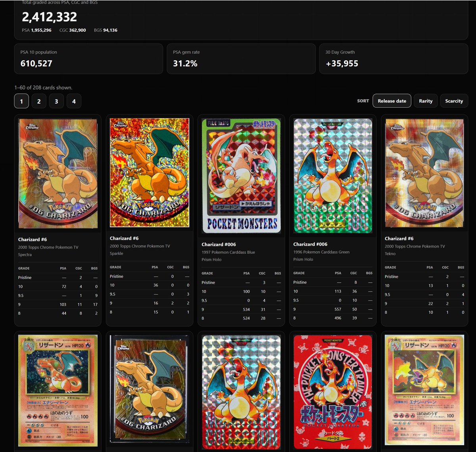This screenshot has width=476, height=452.
Task: Click the '1–60 of 208 cards shown' text
Action: coord(43,88)
